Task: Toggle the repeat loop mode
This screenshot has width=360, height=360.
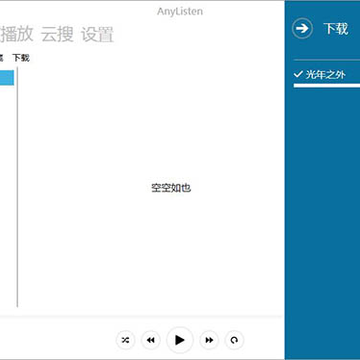Action: 234,340
